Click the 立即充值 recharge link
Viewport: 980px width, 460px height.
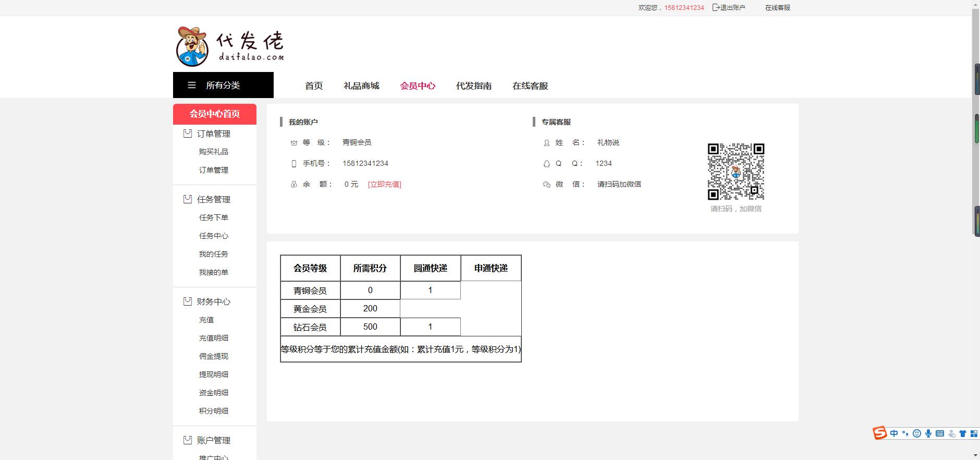[385, 184]
